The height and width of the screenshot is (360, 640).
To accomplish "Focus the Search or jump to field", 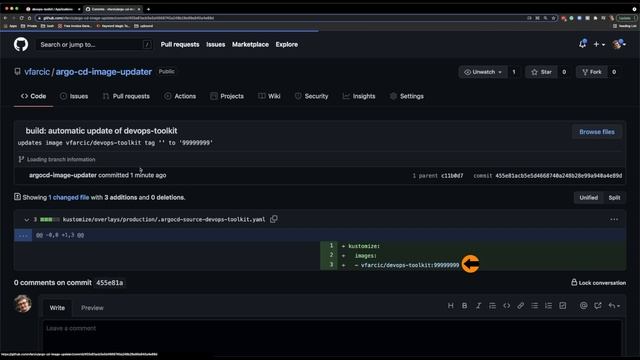I will 95,44.
